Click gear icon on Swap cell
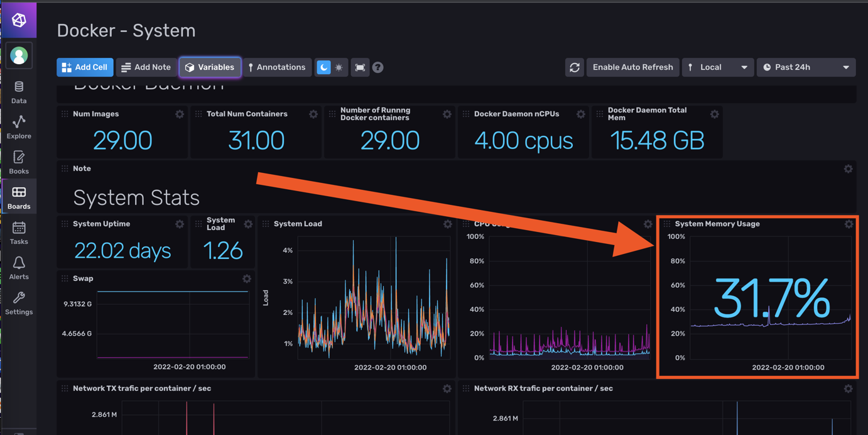Viewport: 868px width, 435px height. (x=247, y=278)
